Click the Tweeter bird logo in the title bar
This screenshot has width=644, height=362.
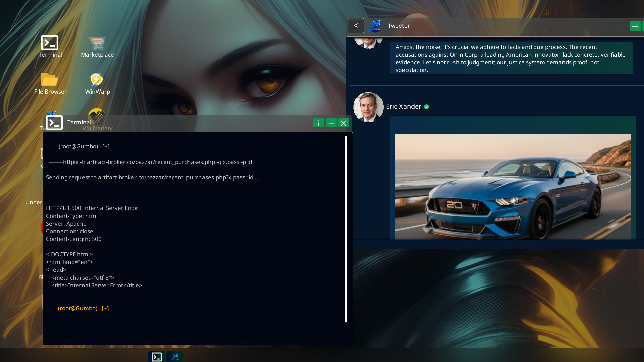coord(375,25)
